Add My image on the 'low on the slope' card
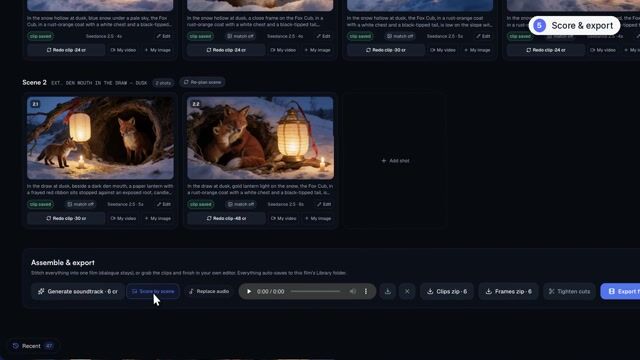 coord(477,50)
